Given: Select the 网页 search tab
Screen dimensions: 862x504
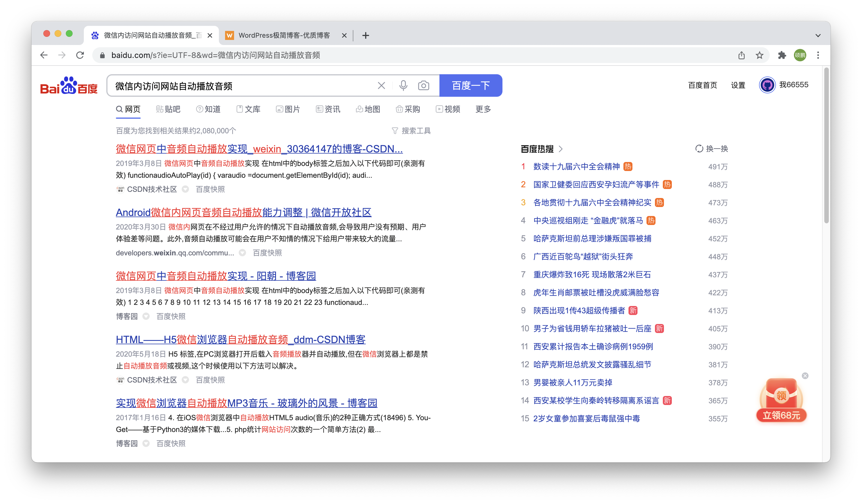Looking at the screenshot, I should 128,109.
